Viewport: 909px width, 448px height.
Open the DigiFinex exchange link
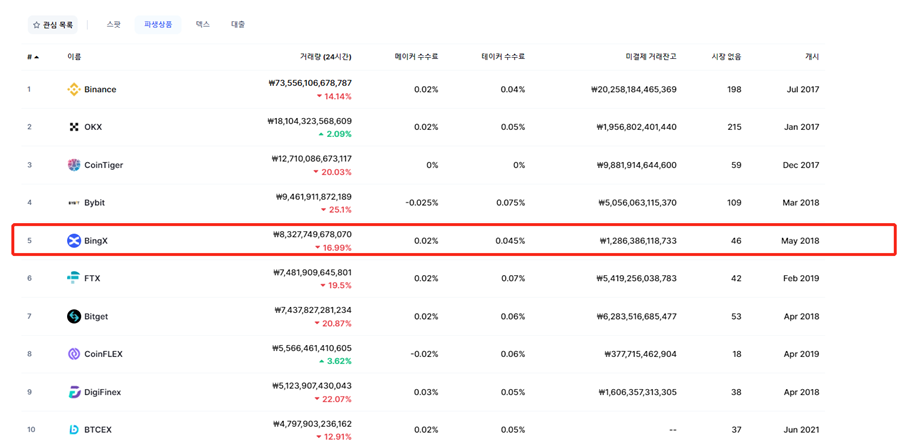point(103,392)
